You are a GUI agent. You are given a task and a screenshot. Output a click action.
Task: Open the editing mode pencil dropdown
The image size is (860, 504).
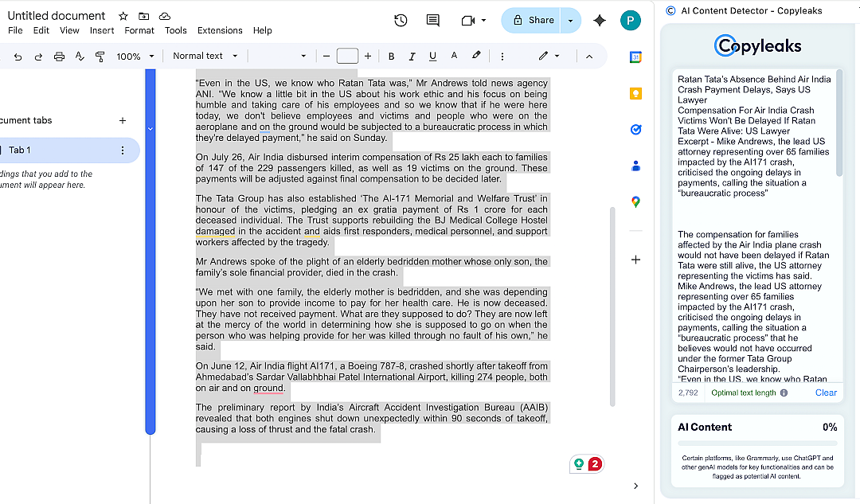click(x=549, y=56)
